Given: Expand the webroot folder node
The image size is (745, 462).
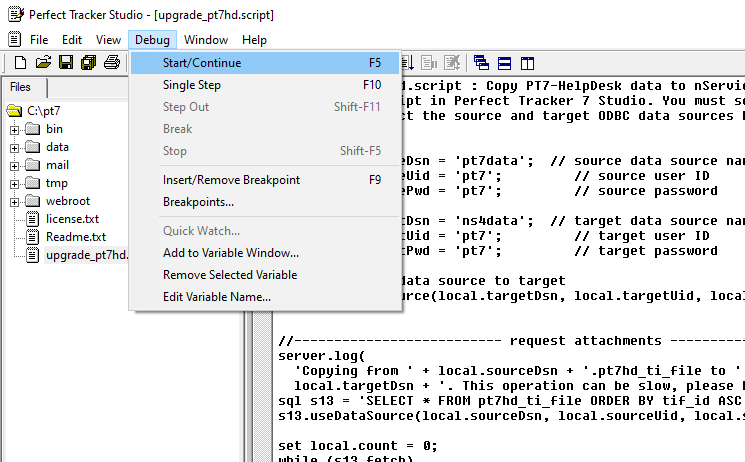Looking at the screenshot, I should coord(15,202).
